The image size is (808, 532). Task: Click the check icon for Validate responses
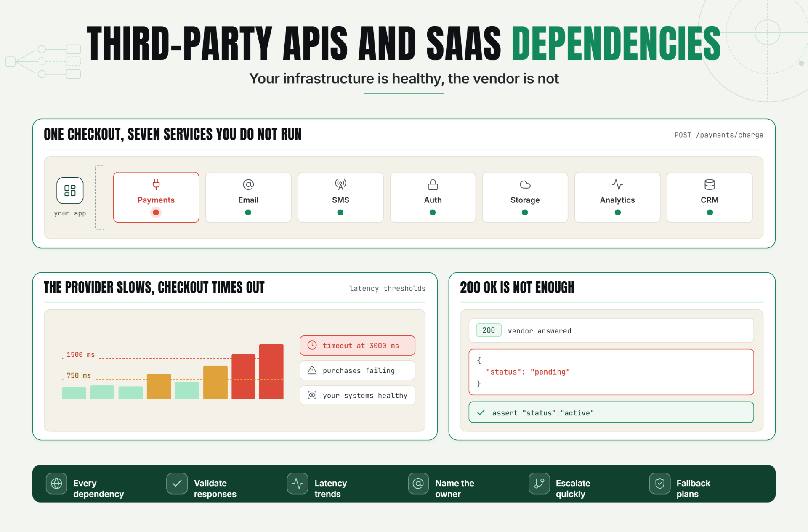click(x=177, y=484)
